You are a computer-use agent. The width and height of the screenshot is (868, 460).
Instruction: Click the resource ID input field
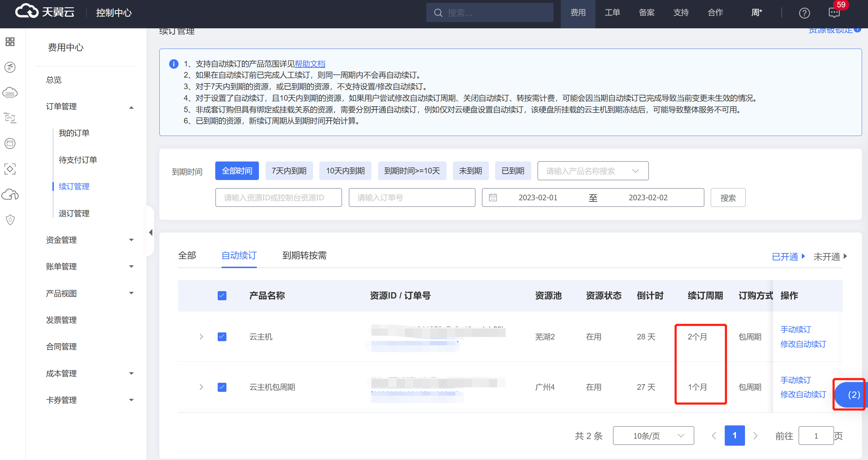[278, 198]
